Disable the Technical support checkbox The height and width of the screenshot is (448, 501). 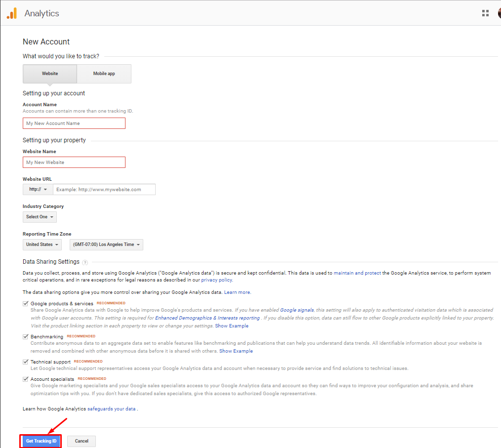click(26, 362)
